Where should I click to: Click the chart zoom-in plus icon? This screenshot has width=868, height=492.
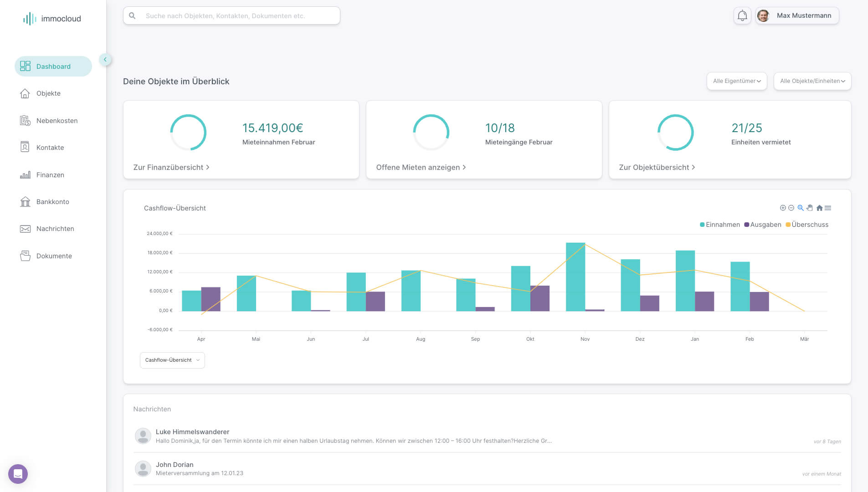(x=783, y=208)
